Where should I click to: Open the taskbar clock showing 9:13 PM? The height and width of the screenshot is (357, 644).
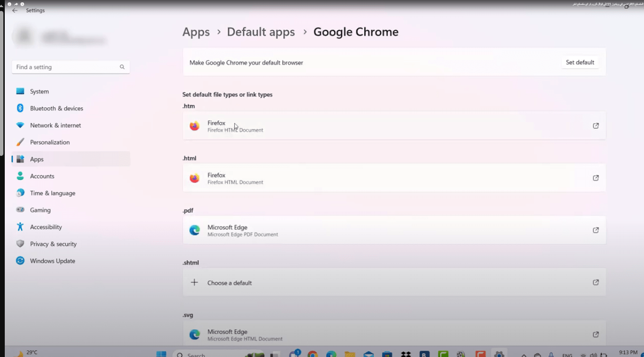point(628,353)
